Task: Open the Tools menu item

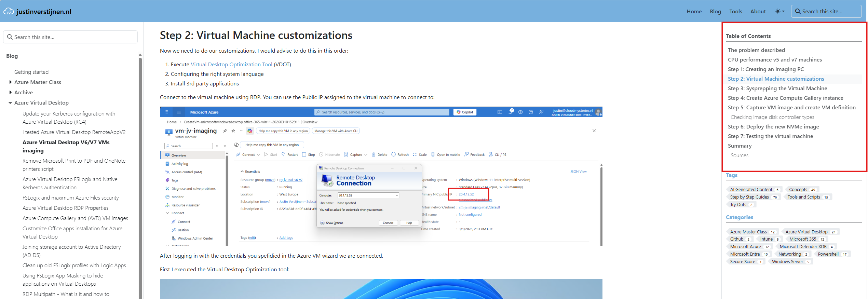Action: [x=735, y=11]
